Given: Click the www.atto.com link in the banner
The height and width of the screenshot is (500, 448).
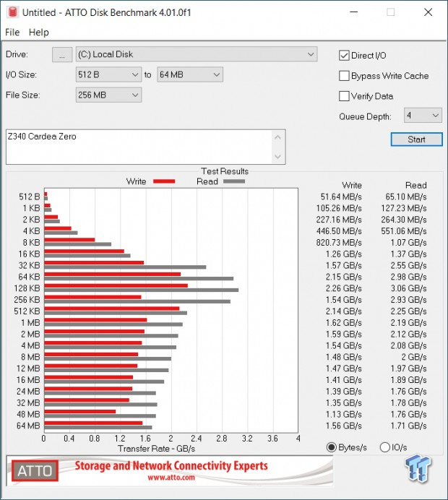Looking at the screenshot, I should tap(171, 478).
